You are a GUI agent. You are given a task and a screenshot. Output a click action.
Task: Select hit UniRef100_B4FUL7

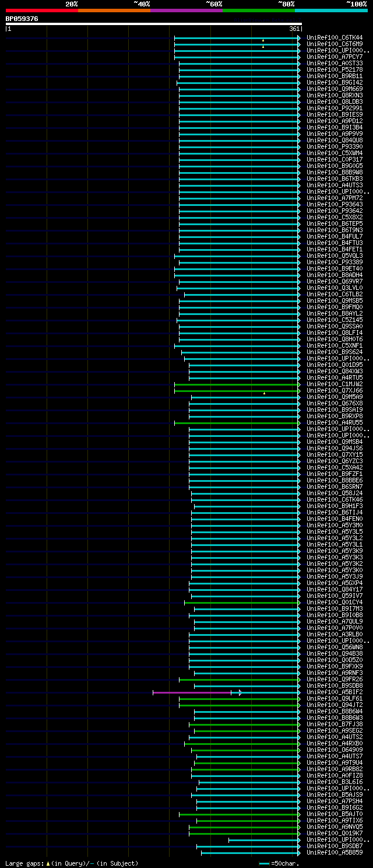(334, 237)
